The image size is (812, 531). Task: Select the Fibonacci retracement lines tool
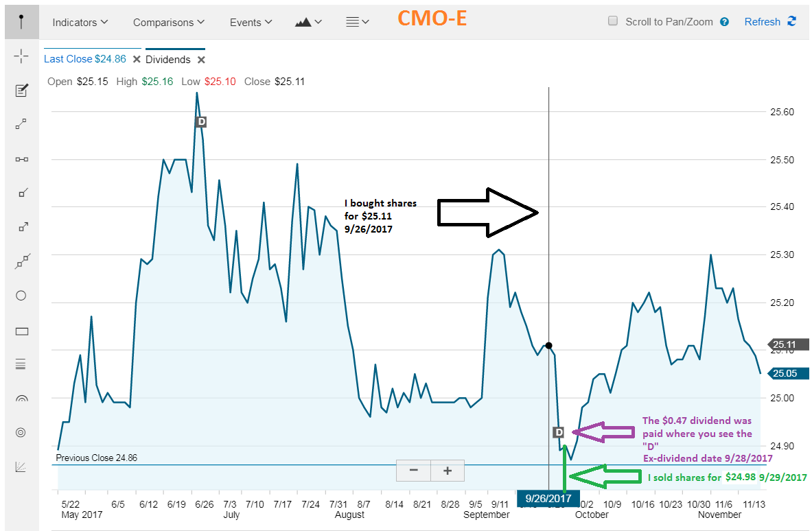point(21,365)
